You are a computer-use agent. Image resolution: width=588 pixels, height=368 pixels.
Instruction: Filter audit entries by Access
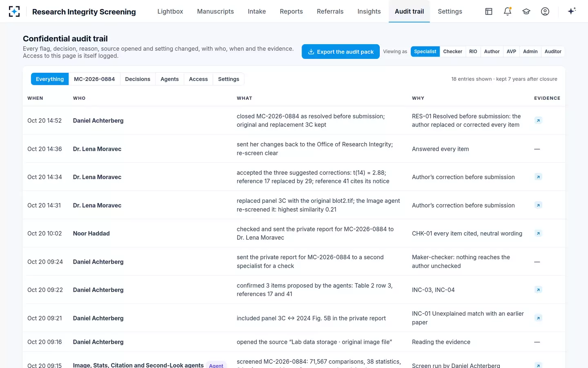coord(198,79)
